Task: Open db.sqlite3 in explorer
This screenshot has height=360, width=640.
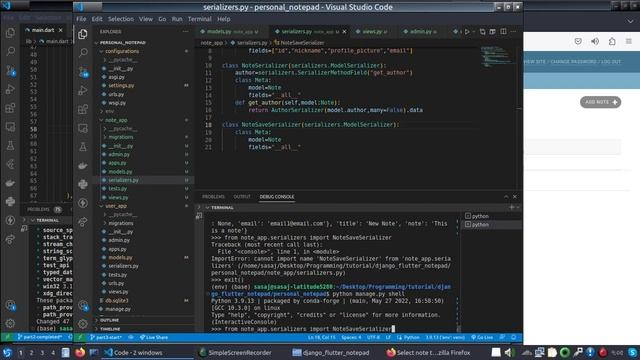Action: [x=117, y=300]
